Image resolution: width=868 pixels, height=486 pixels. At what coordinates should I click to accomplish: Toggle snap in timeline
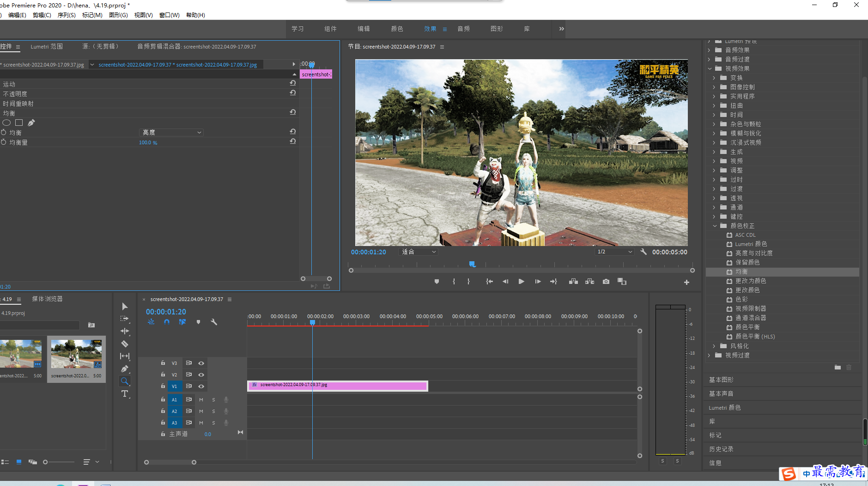click(167, 322)
